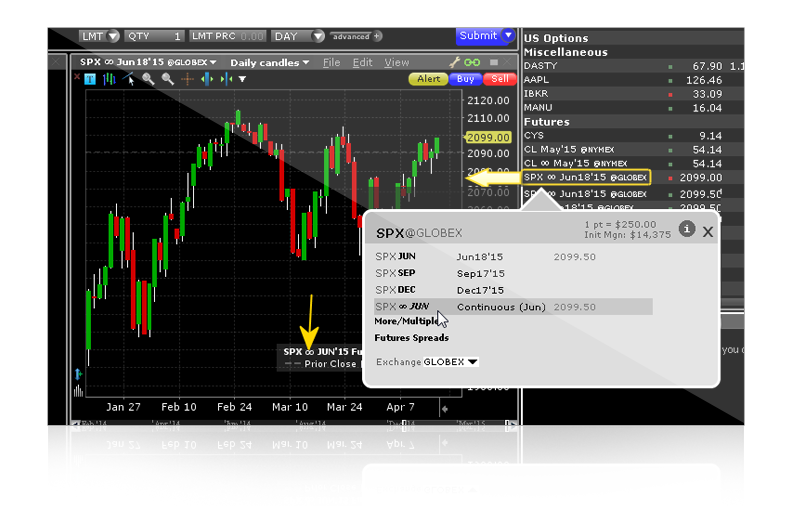Click the green horizontal compress bars icon
The width and height of the screenshot is (800, 520).
(226, 79)
